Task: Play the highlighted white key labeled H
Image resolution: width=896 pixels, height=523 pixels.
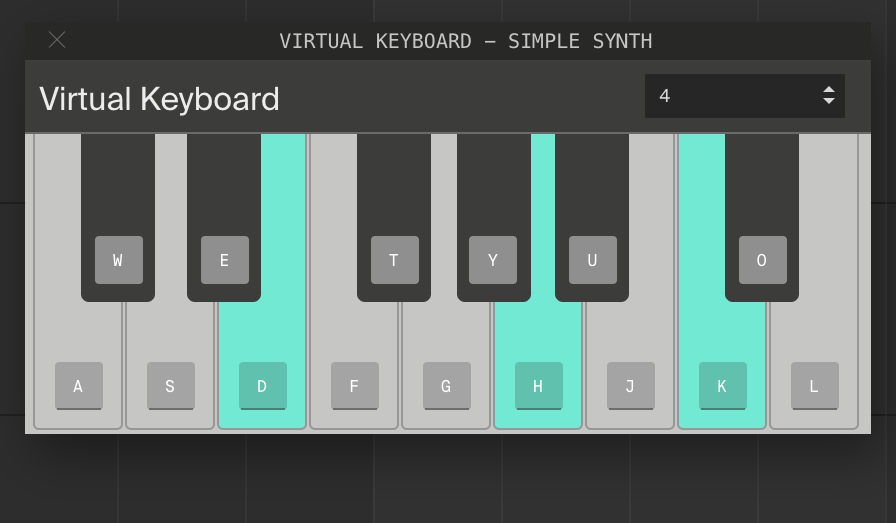Action: coord(538,366)
